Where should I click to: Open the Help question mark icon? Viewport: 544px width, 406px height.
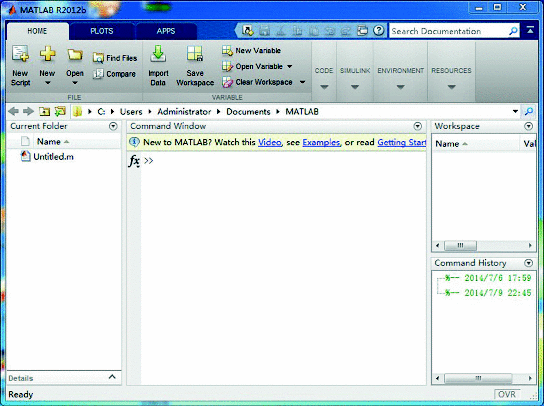(x=379, y=31)
